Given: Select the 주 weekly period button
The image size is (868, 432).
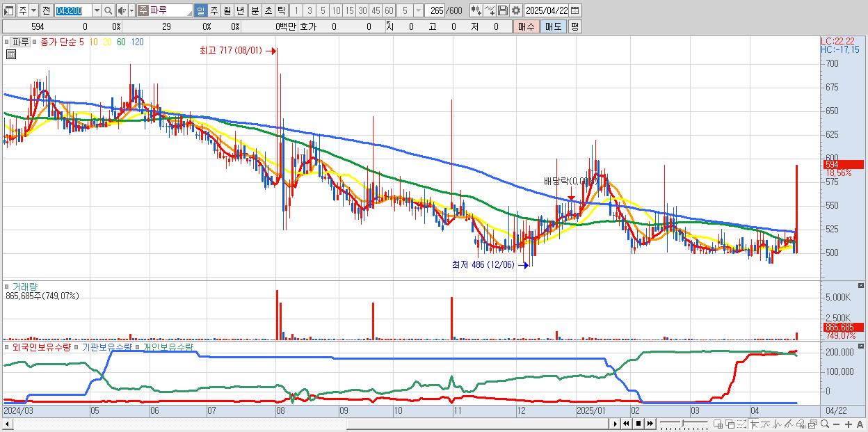Looking at the screenshot, I should (x=214, y=10).
